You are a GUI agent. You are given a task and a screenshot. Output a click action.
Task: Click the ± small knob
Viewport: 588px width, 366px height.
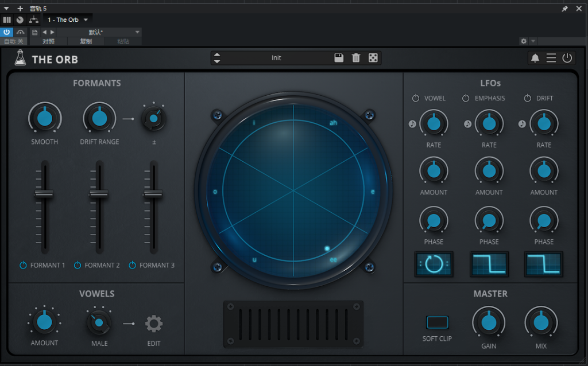153,119
